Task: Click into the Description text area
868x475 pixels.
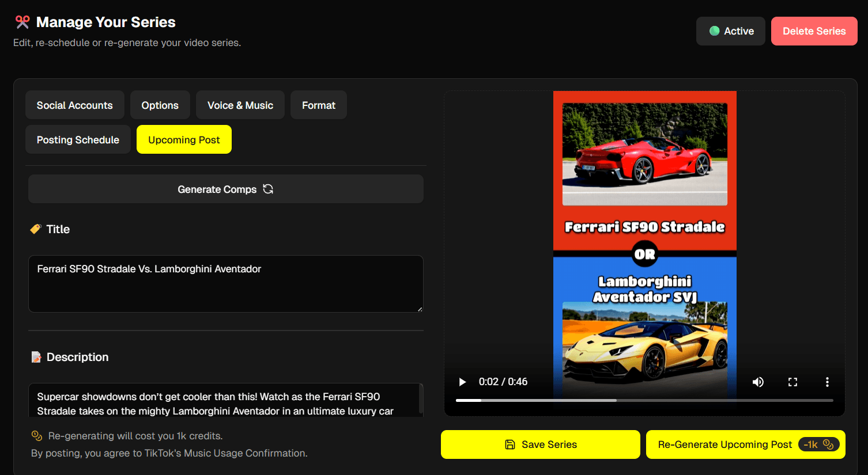Action: (226, 400)
